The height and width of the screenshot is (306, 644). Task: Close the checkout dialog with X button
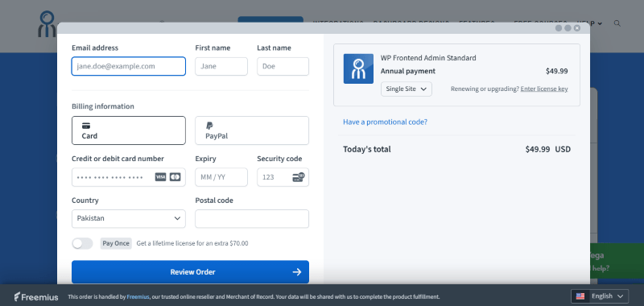[x=577, y=28]
